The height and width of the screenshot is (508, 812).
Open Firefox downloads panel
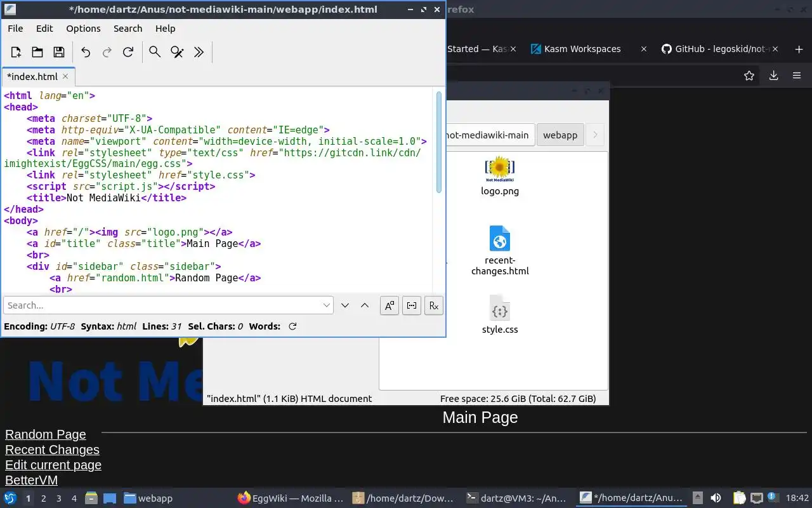click(x=773, y=76)
